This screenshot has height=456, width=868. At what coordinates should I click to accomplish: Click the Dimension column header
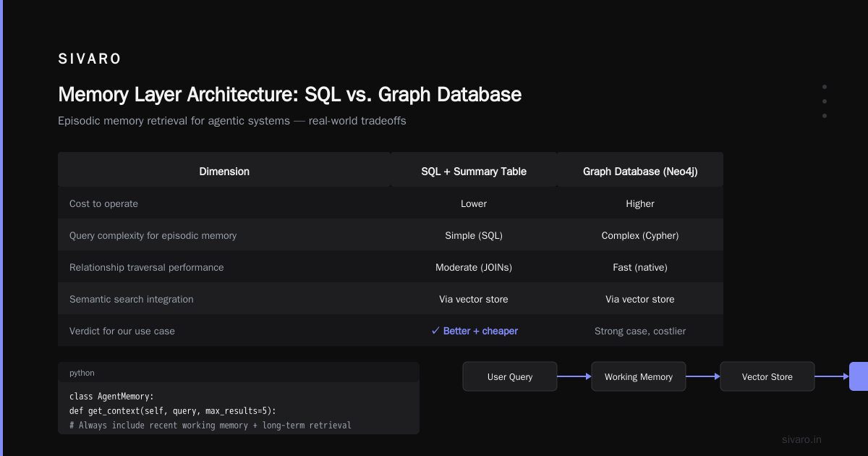[x=224, y=172]
